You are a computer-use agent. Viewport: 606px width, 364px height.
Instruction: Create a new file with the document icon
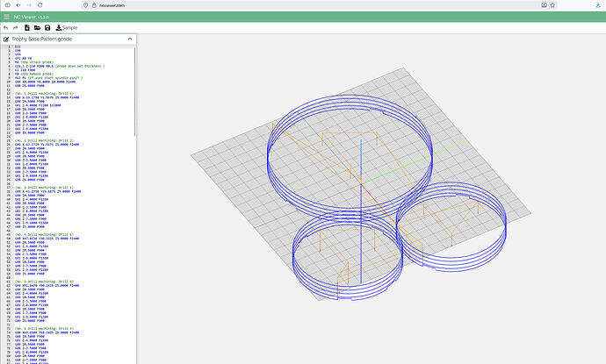[x=27, y=27]
